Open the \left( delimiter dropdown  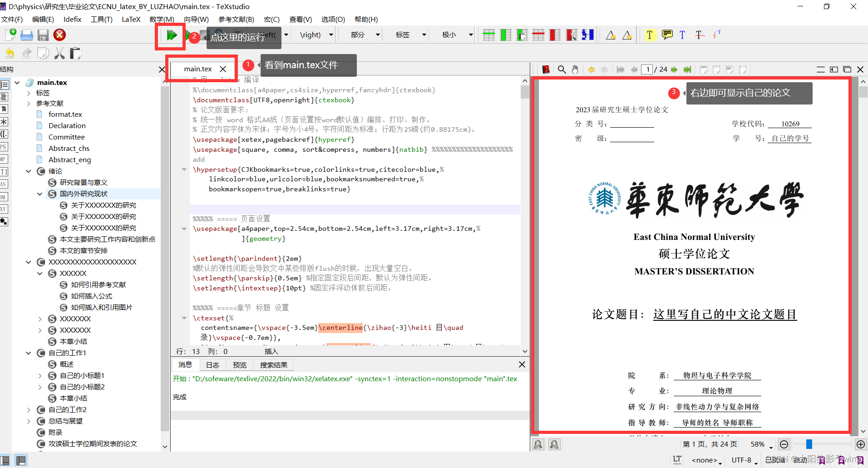pyautogui.click(x=286, y=35)
